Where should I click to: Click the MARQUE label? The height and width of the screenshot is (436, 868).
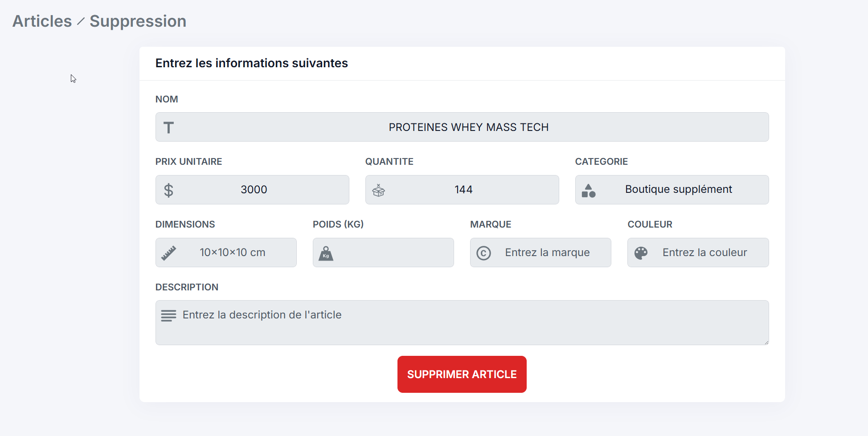tap(491, 224)
